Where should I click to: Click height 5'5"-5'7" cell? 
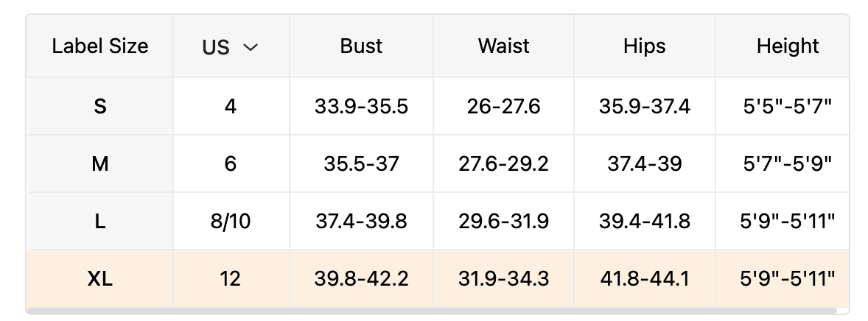pos(787,106)
